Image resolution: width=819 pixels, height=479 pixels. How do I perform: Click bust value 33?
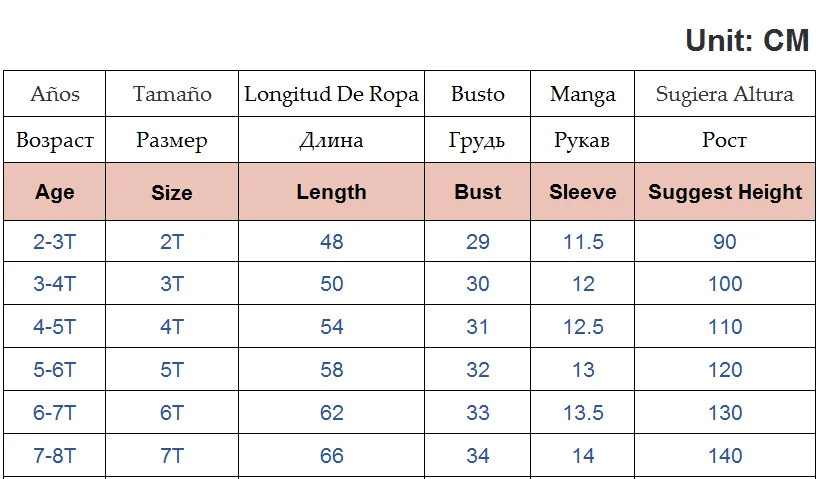point(478,413)
